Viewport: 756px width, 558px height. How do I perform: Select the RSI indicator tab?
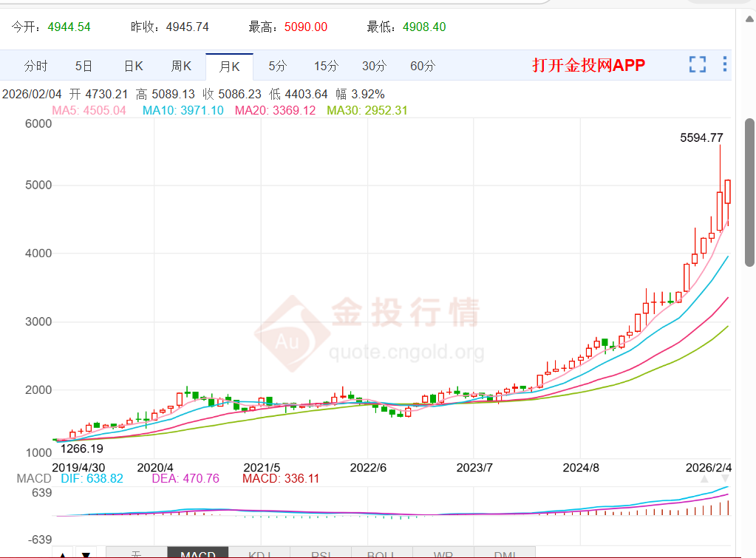tap(321, 553)
